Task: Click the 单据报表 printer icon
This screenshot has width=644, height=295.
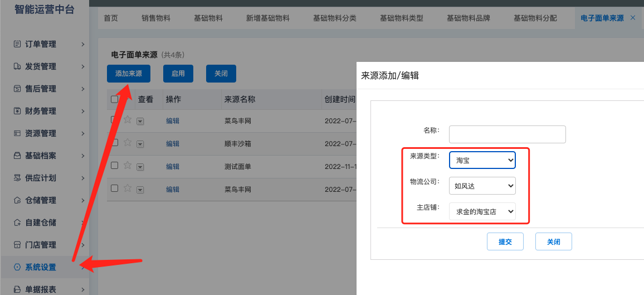Action: (x=17, y=289)
